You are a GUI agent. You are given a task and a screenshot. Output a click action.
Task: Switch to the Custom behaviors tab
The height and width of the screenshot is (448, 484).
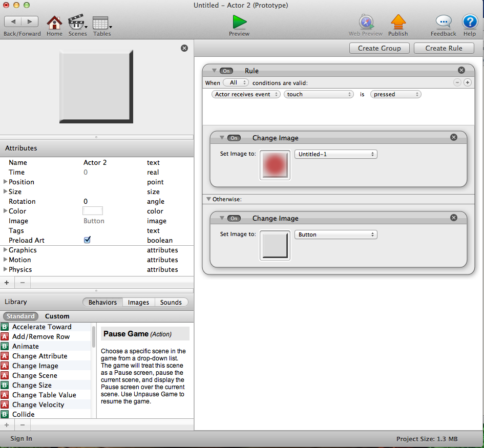pyautogui.click(x=57, y=316)
